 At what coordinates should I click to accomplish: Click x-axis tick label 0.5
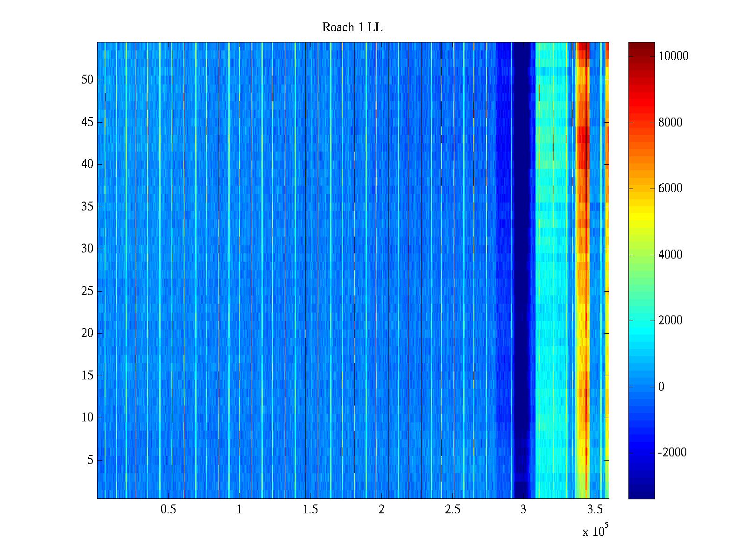(168, 510)
